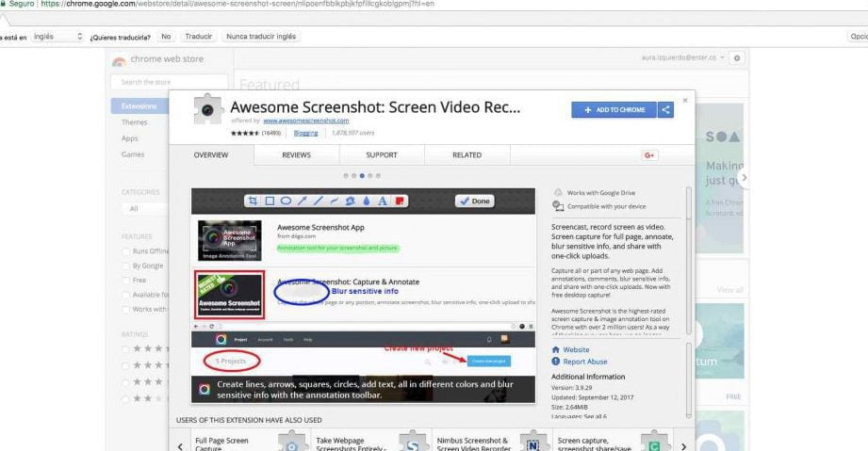Select the arrow tool in the preview toolbar
The height and width of the screenshot is (451, 868).
pyautogui.click(x=303, y=201)
